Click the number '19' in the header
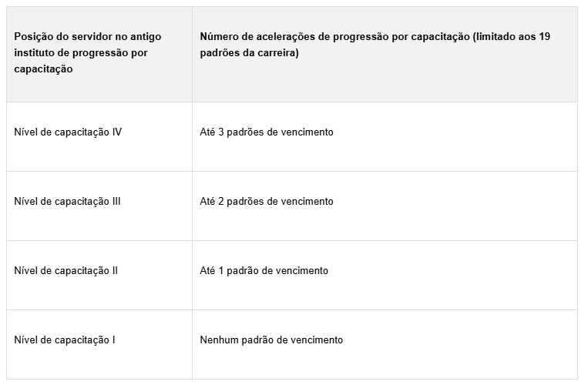Image resolution: width=588 pixels, height=388 pixels. point(546,37)
